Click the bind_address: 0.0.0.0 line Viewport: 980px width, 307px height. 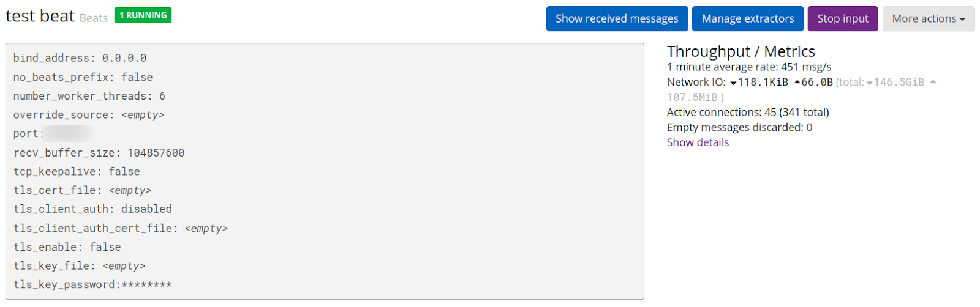point(80,58)
